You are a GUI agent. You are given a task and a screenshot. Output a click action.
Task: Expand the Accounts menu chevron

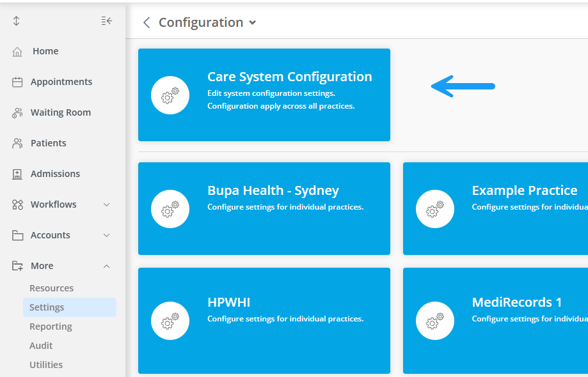click(x=106, y=236)
